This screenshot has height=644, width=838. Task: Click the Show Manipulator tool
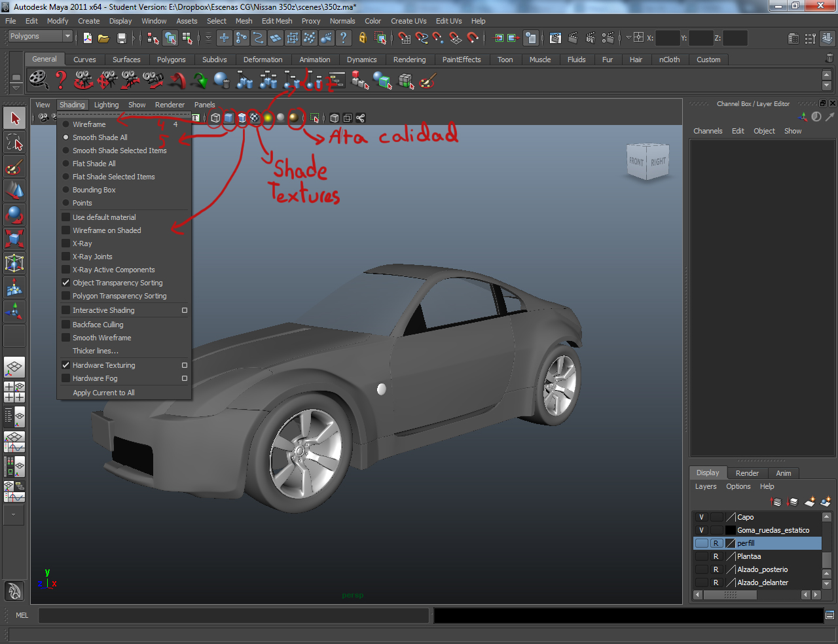click(14, 312)
